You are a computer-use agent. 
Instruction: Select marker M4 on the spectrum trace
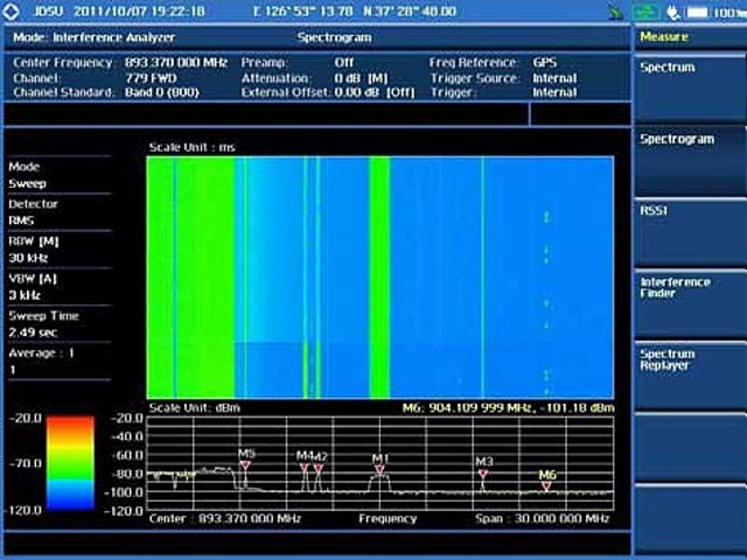[304, 468]
